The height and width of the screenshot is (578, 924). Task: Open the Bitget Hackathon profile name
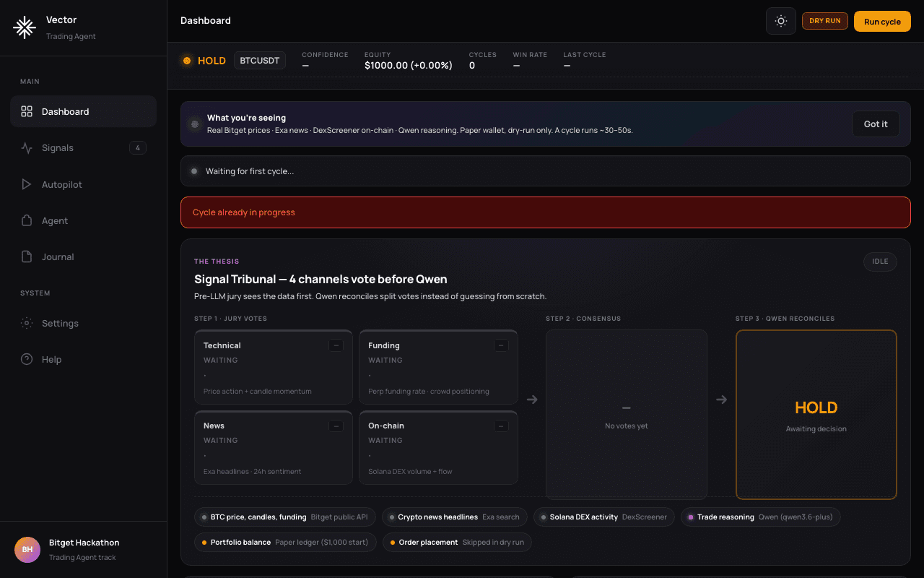[84, 543]
